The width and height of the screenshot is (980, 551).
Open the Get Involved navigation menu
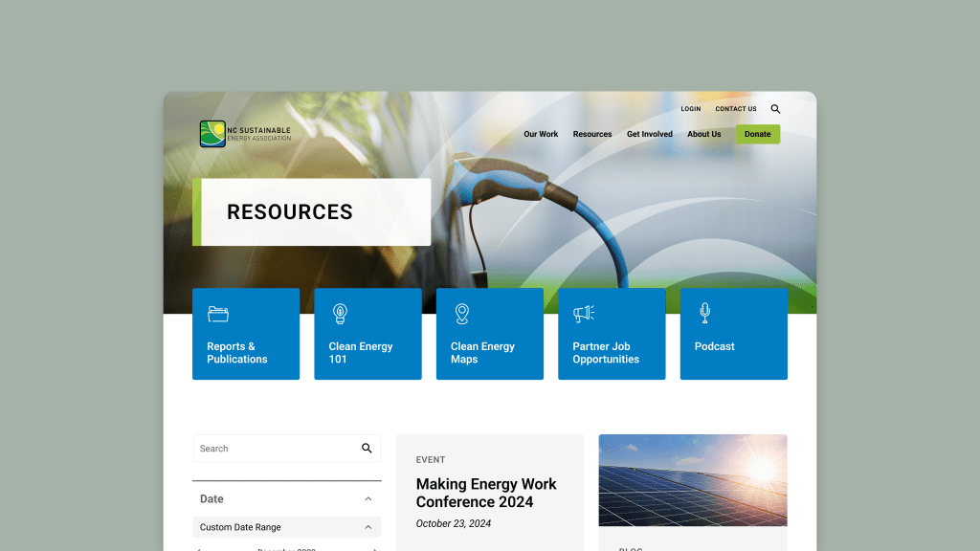650,134
